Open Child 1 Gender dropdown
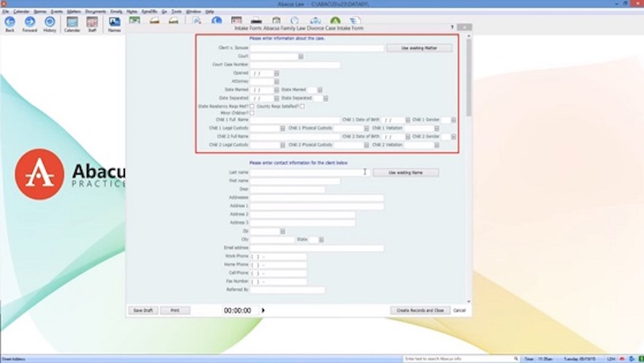 click(453, 120)
